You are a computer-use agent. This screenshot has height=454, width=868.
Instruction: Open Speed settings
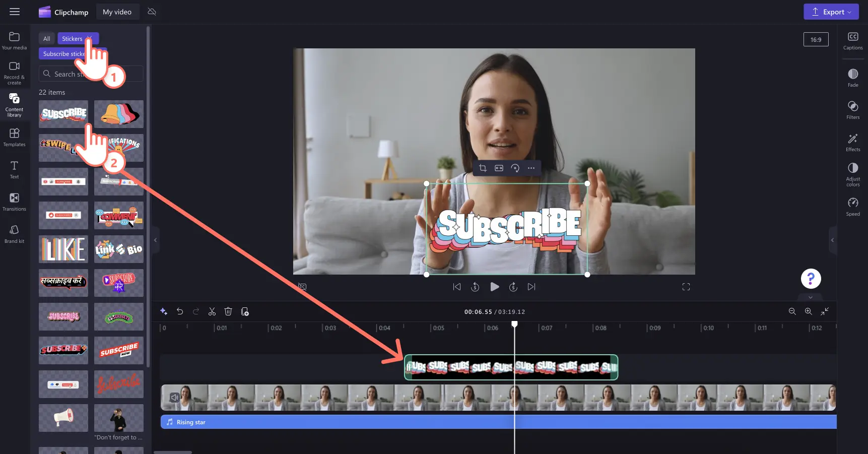[853, 207]
